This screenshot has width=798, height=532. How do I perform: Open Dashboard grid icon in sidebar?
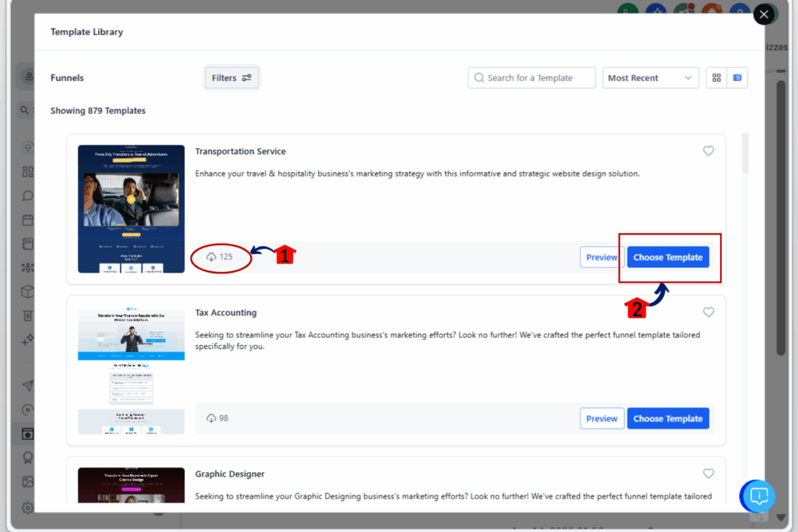(x=28, y=172)
